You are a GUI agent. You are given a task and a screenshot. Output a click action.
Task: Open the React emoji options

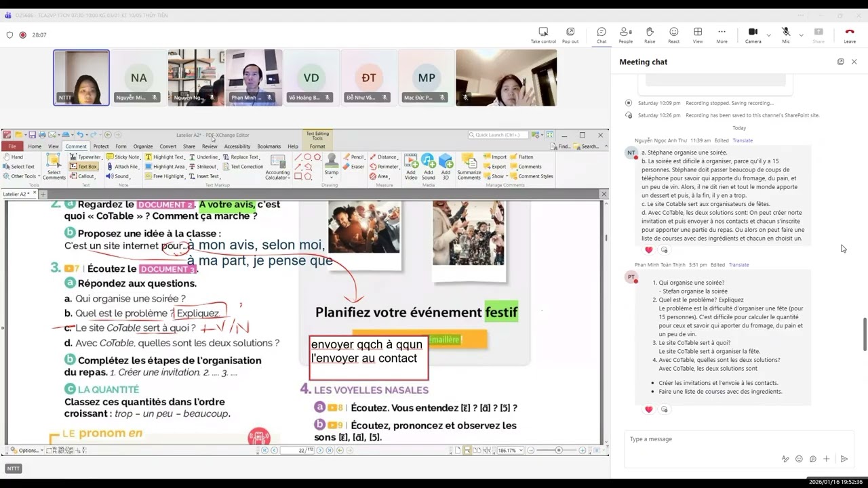click(673, 35)
